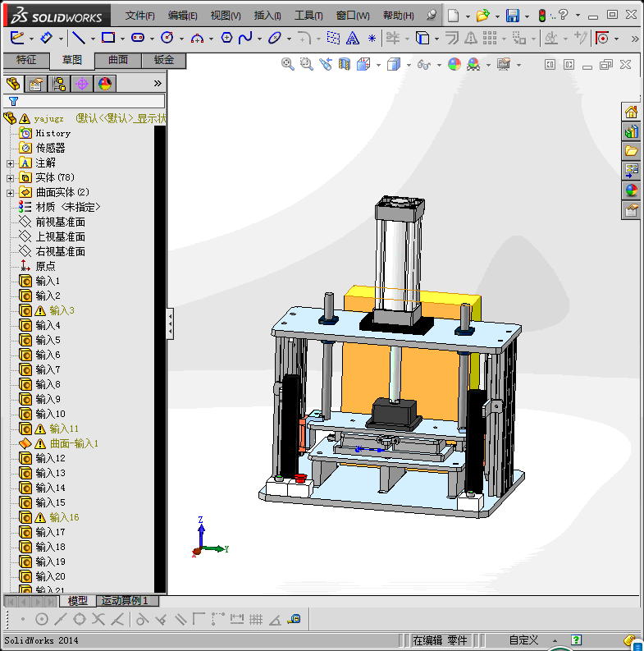Switch to the 运动算例 1 tab
This screenshot has width=644, height=651.
(127, 600)
